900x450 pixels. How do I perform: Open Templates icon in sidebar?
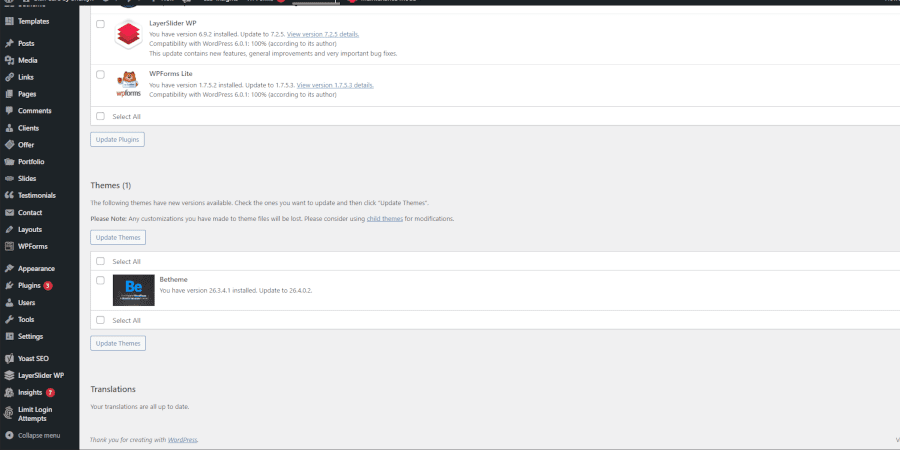point(9,21)
